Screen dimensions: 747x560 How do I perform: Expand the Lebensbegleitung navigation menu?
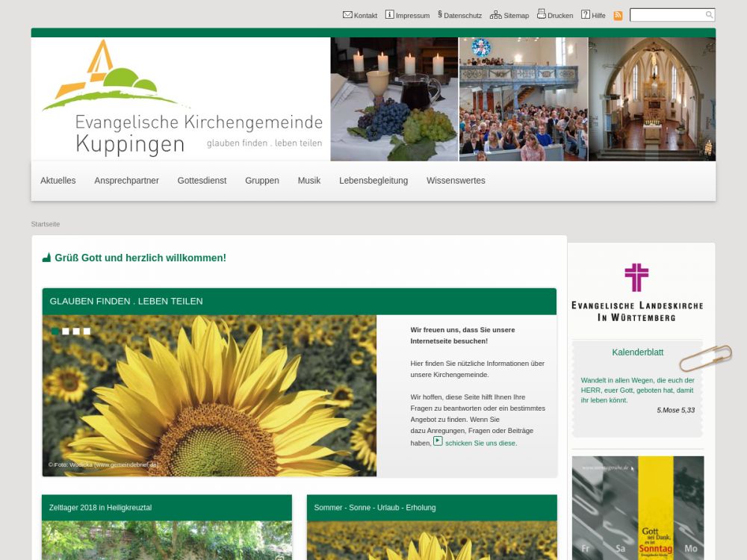pos(373,181)
